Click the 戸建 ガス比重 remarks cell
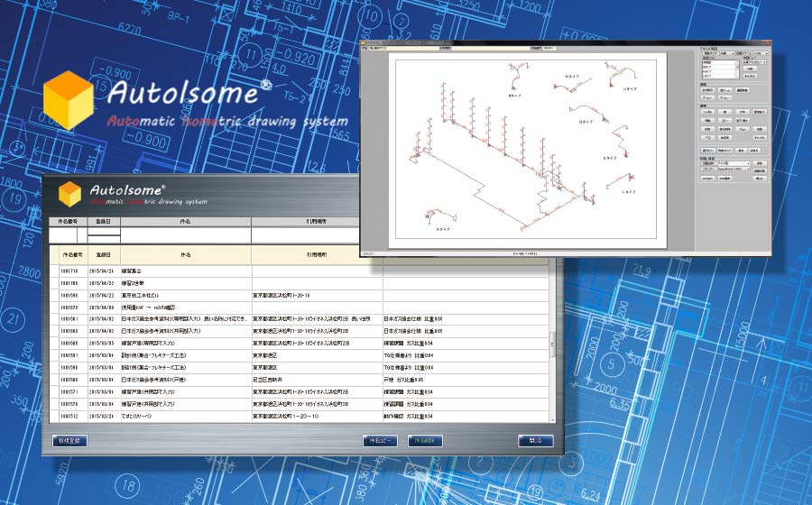This screenshot has width=812, height=505. click(466, 380)
